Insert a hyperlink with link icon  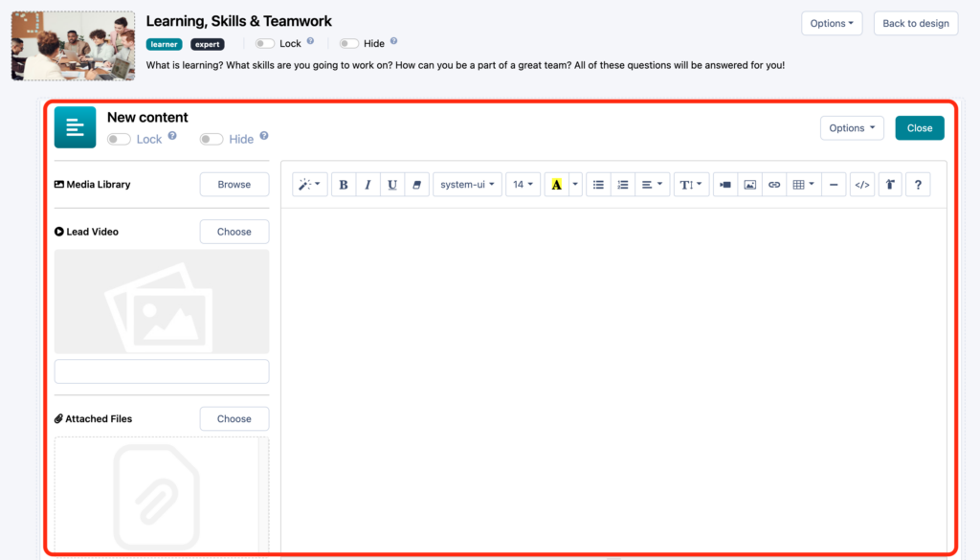774,185
